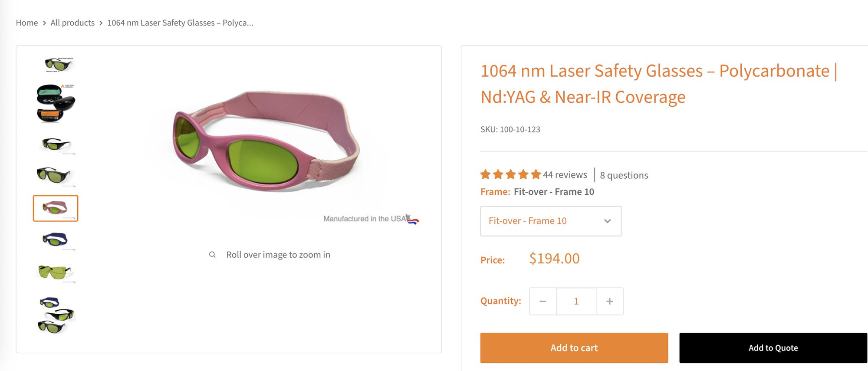This screenshot has width=868, height=371.
Task: Open the Frame selection dropdown
Action: [x=550, y=221]
